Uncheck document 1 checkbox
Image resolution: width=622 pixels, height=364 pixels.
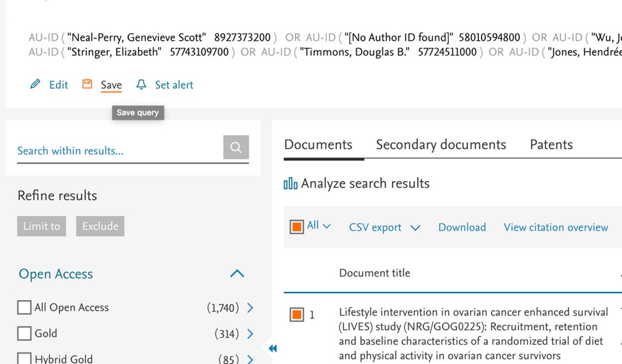297,314
